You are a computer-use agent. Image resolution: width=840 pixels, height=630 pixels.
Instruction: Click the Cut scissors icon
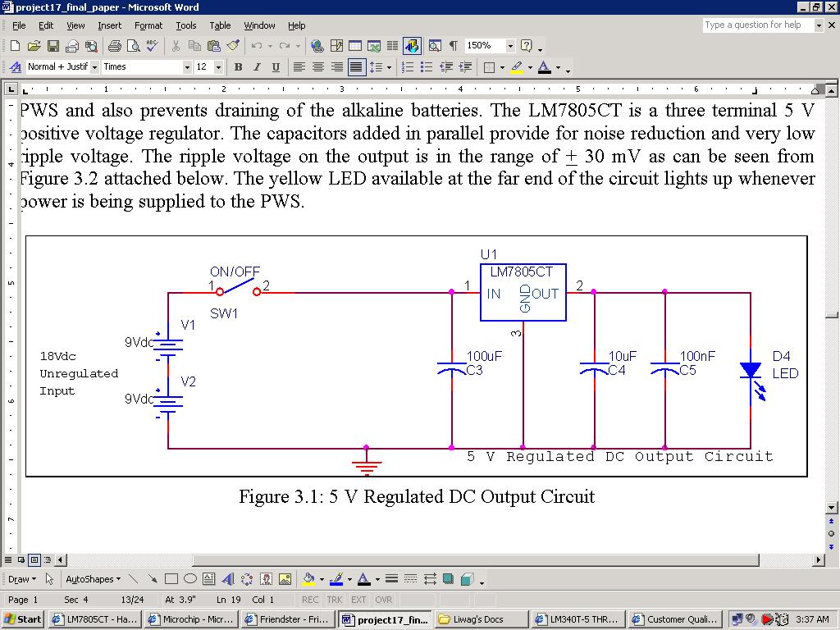176,46
